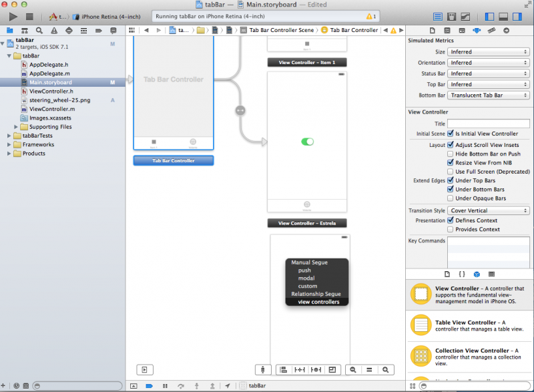
Task: Toggle Is Initial View Controller checkbox
Action: pyautogui.click(x=451, y=134)
